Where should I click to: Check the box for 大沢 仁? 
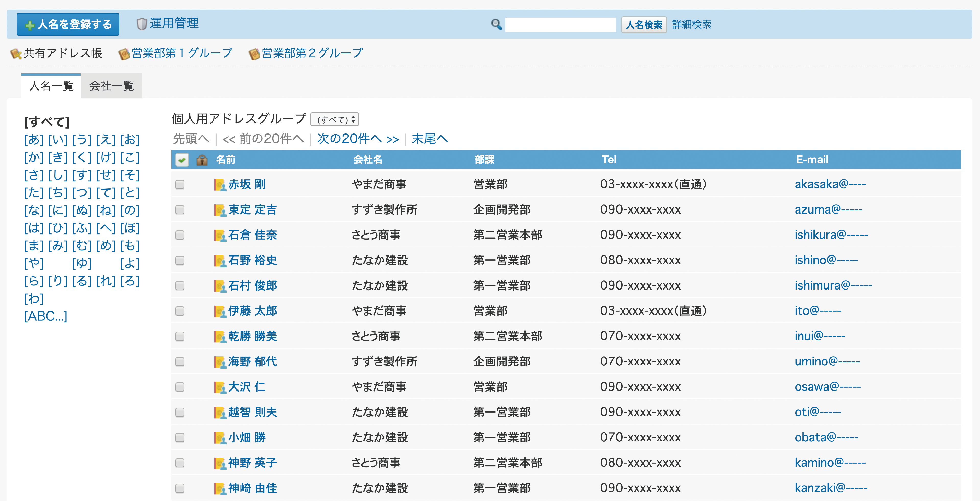tap(180, 387)
